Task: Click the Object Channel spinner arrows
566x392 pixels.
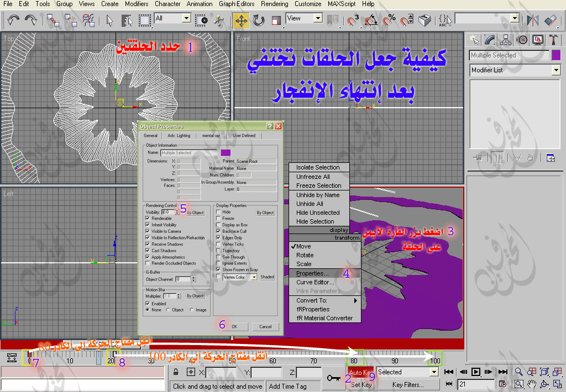Action: tap(194, 279)
